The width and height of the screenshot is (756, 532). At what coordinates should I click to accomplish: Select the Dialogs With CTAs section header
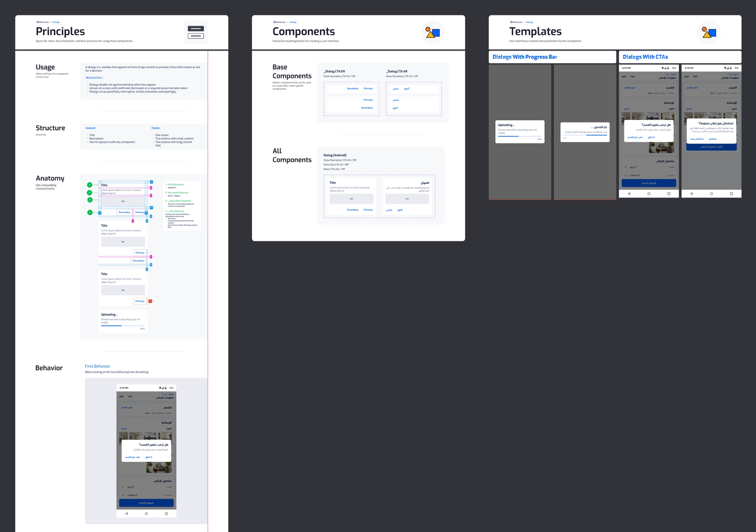pyautogui.click(x=645, y=57)
